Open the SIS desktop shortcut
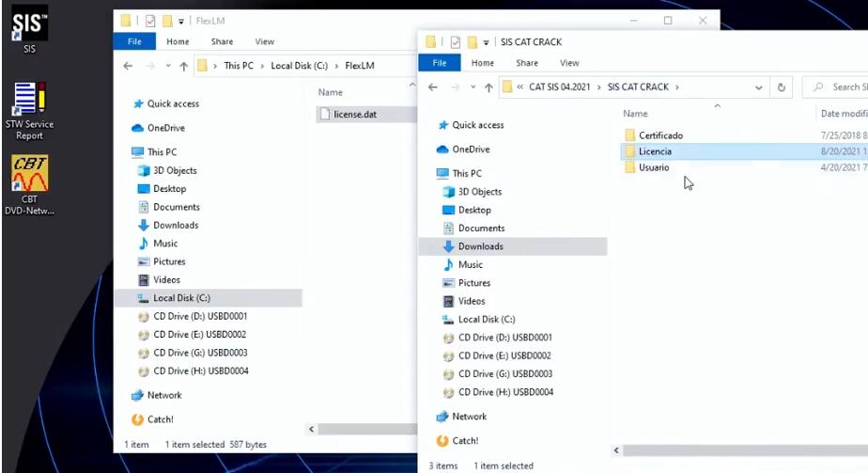 click(29, 29)
